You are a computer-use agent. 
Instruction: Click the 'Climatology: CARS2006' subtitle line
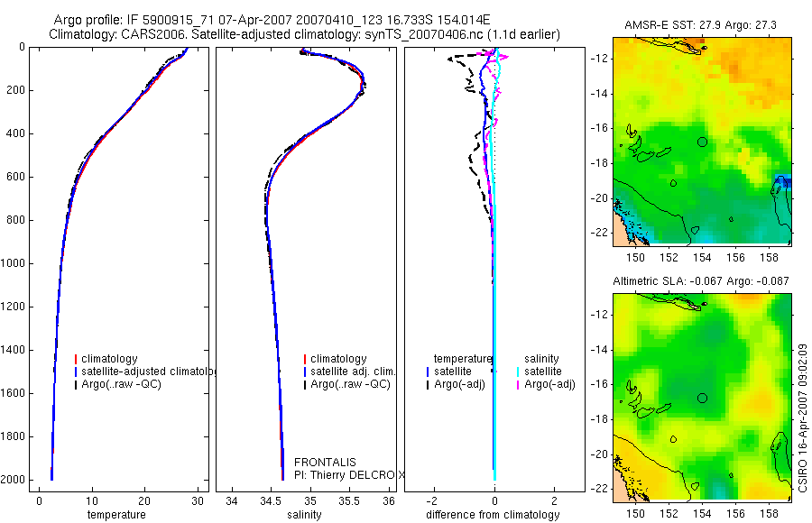pos(305,34)
